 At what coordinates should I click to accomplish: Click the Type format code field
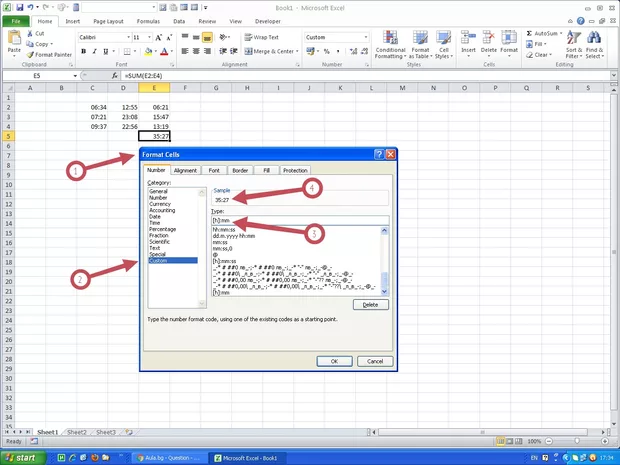tap(297, 220)
